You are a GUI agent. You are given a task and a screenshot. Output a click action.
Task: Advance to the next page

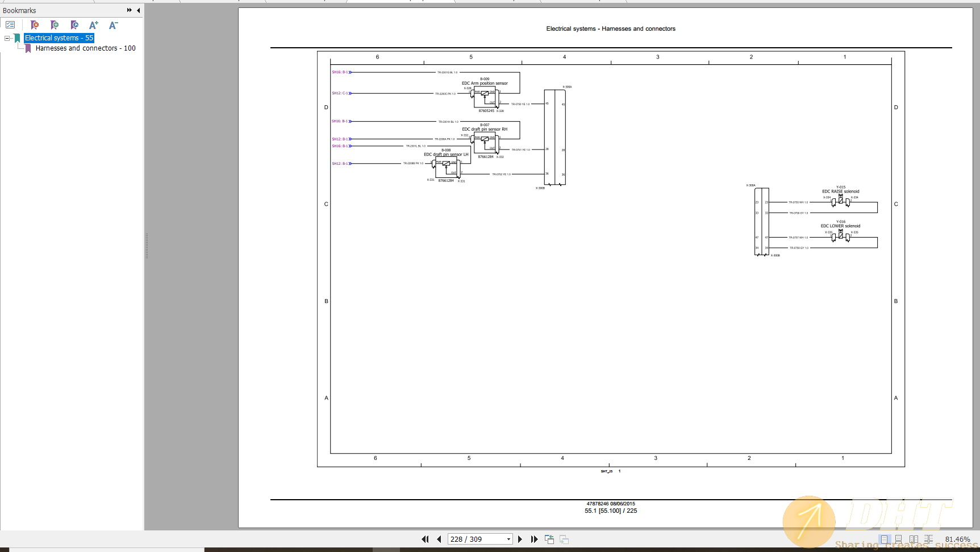click(x=520, y=539)
